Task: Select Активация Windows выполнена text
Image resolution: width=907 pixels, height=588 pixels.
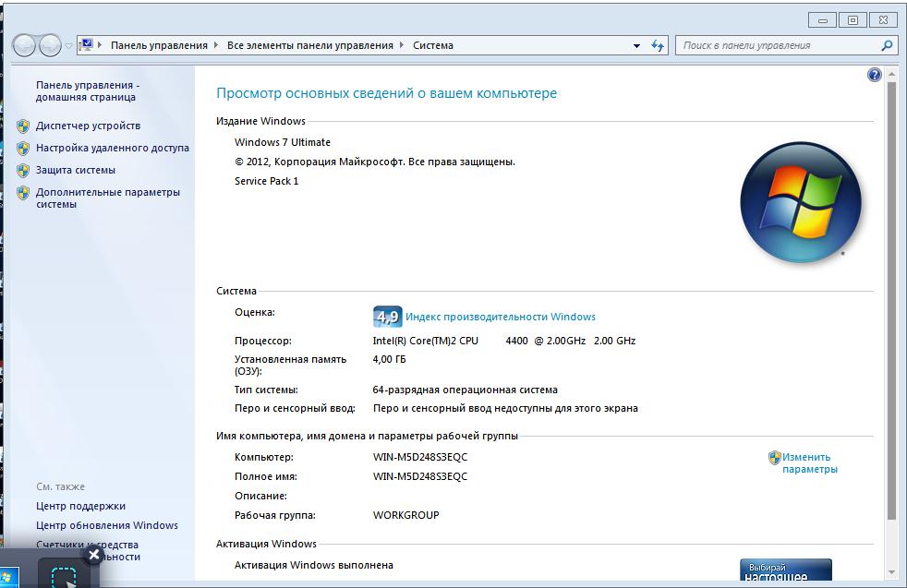Action: [313, 565]
